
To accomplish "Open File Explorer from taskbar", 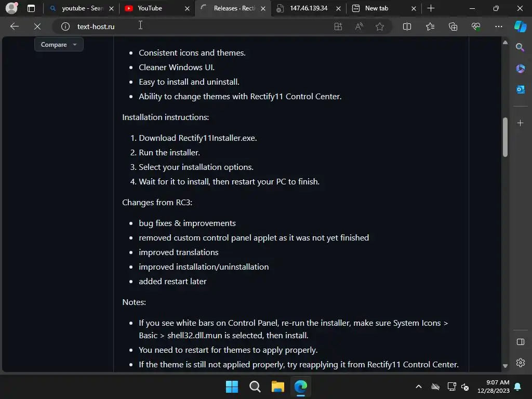I will coord(278,387).
